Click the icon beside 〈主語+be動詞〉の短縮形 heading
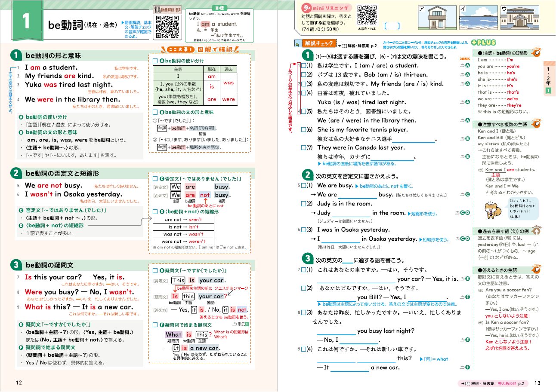Viewport: 556px width, 392px height. [x=537, y=52]
